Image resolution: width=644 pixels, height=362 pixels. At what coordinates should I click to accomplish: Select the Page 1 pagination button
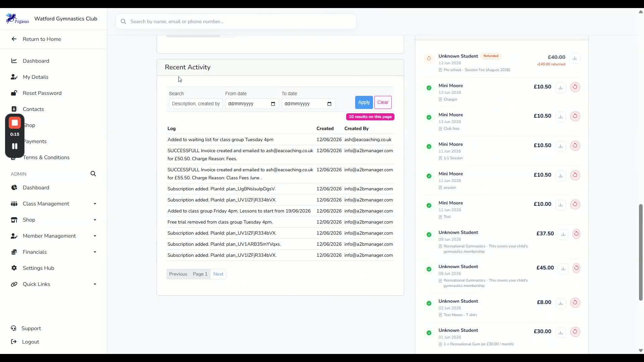pyautogui.click(x=200, y=274)
